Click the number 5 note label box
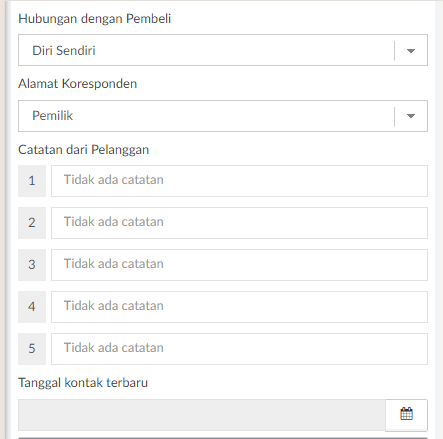Viewport: 443px width, 439px height. pyautogui.click(x=32, y=349)
